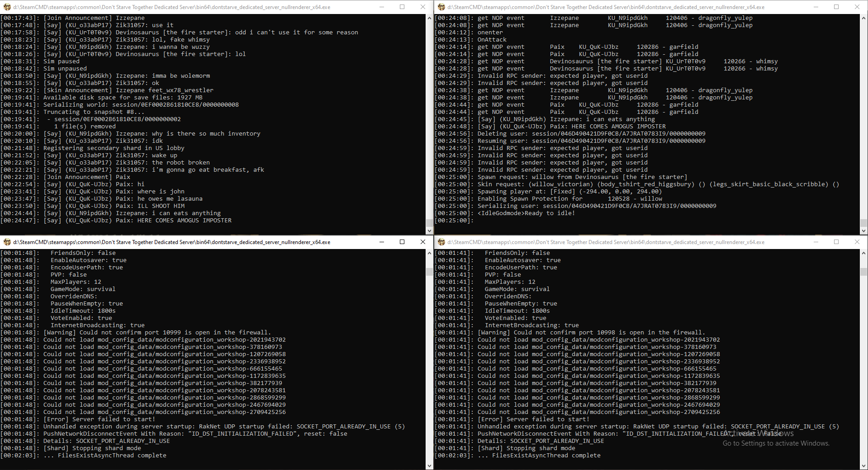
Task: Click the scroll-up arrow in the bottom-left console
Action: tap(430, 253)
